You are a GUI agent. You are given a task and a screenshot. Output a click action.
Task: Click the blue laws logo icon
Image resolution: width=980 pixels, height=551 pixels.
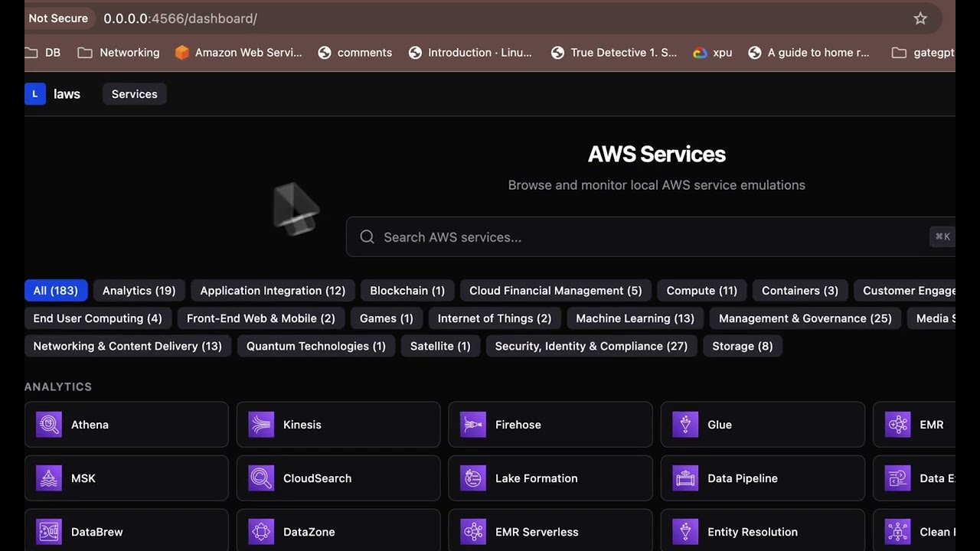[x=34, y=94]
